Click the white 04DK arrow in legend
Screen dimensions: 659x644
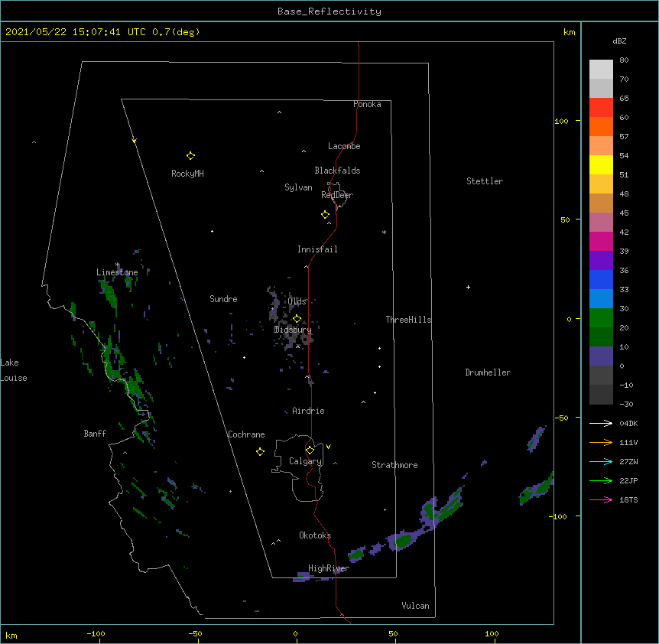point(601,423)
